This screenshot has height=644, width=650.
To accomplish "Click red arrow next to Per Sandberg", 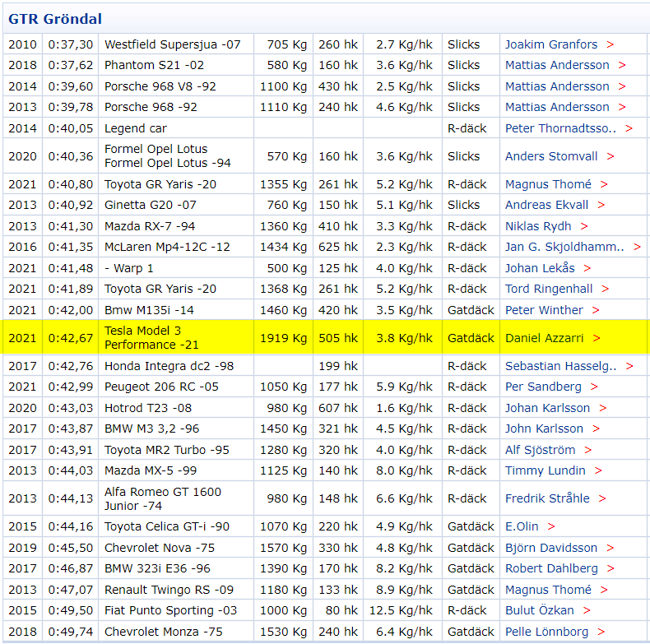I will click(x=594, y=387).
